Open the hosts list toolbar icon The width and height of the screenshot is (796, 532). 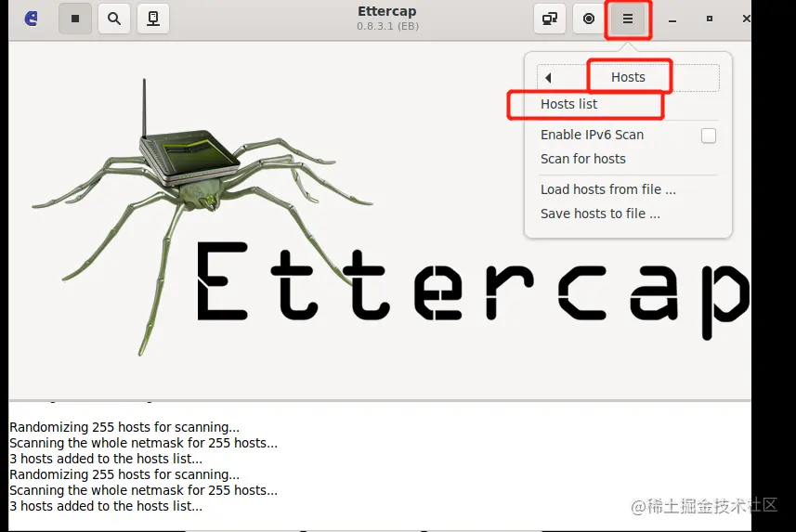[x=153, y=19]
